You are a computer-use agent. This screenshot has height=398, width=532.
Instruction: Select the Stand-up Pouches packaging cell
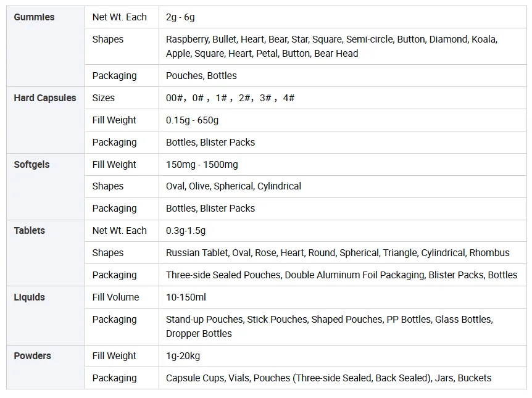click(343, 327)
